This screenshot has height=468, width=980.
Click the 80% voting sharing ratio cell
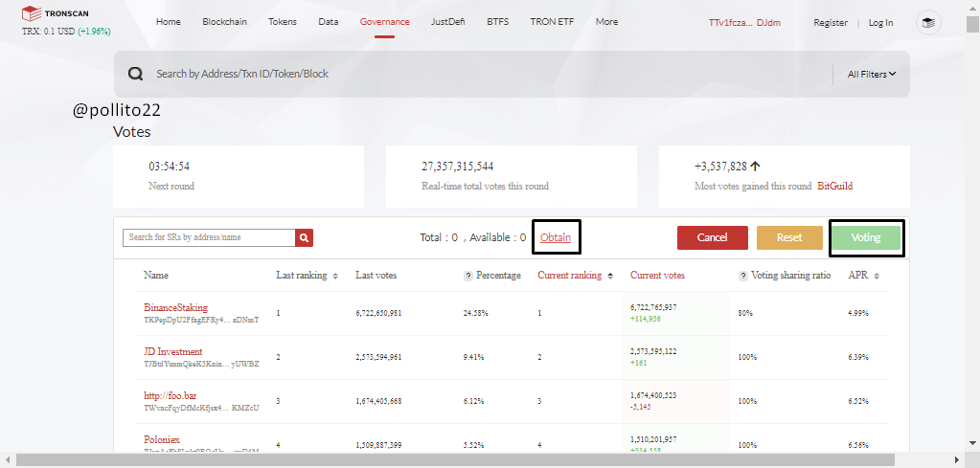click(745, 314)
